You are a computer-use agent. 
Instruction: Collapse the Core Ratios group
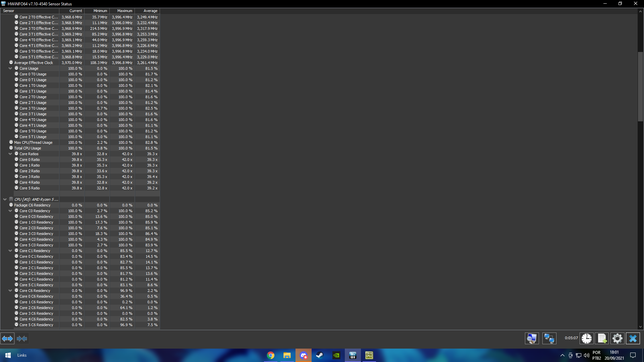pos(10,154)
